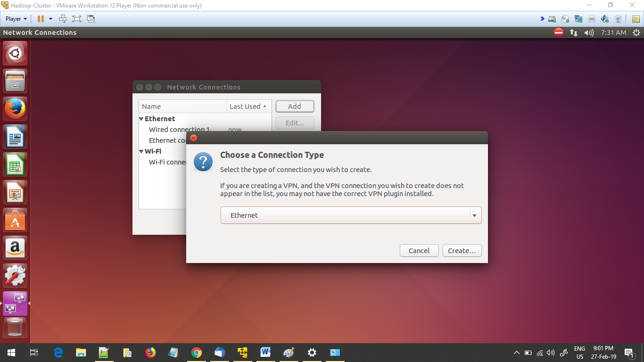This screenshot has width=644, height=362.
Task: Toggle Unity mode in VMware toolbar
Action: [91, 19]
